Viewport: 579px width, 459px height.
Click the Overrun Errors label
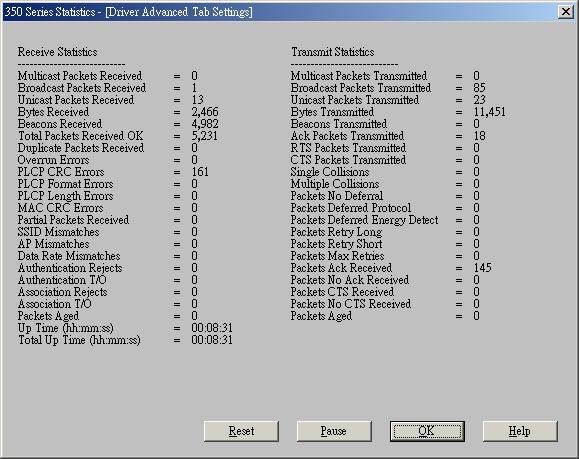tap(54, 160)
